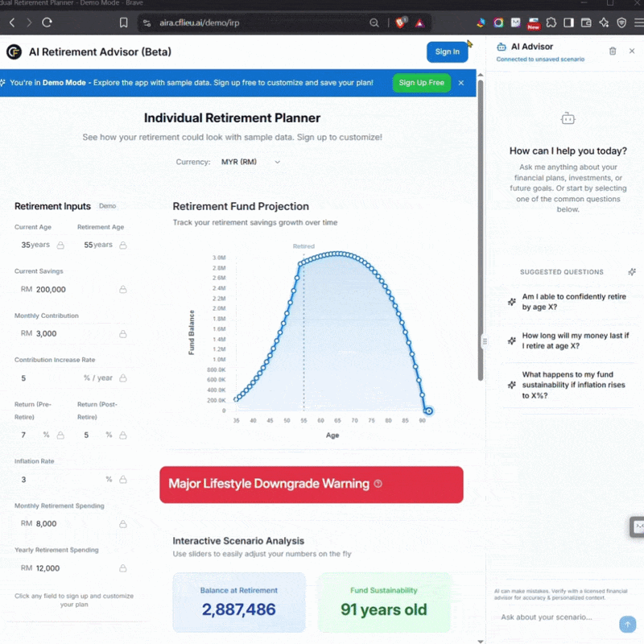Click the lock icon beside Contribution Increase Rate
This screenshot has width=644, height=644.
pyautogui.click(x=123, y=378)
